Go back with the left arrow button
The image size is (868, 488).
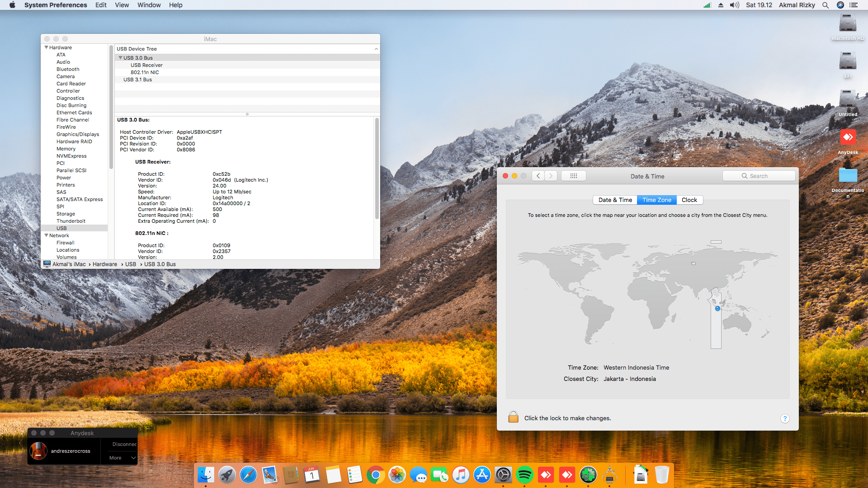pos(538,176)
